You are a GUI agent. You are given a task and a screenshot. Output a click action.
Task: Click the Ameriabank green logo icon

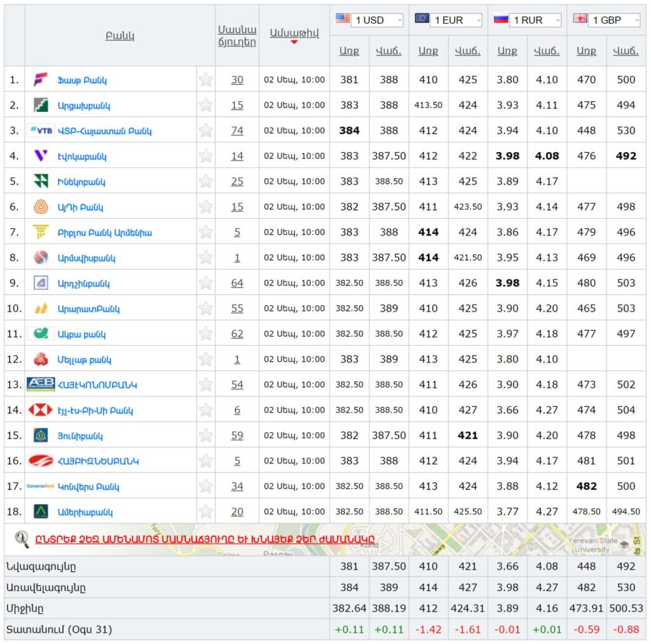point(41,512)
